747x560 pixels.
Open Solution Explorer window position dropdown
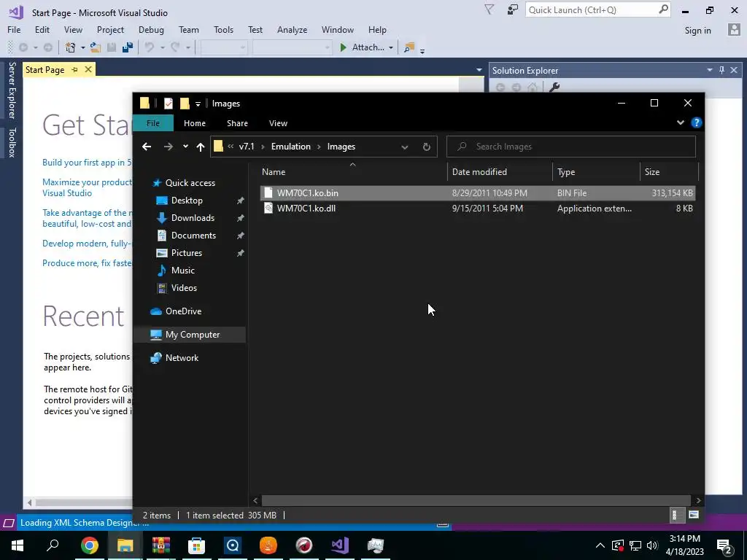click(710, 70)
